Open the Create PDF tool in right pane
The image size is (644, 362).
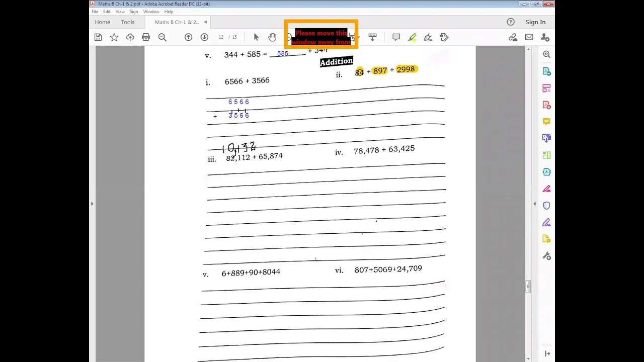point(547,105)
